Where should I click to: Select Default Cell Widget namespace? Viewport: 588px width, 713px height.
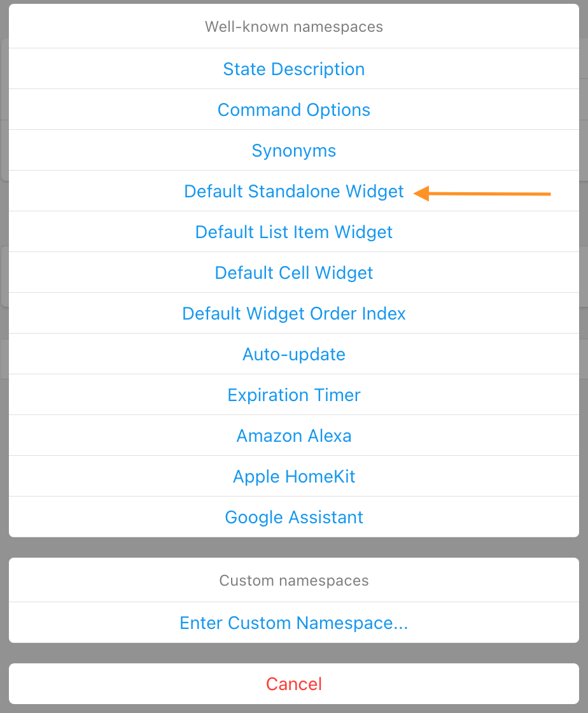[x=294, y=272]
